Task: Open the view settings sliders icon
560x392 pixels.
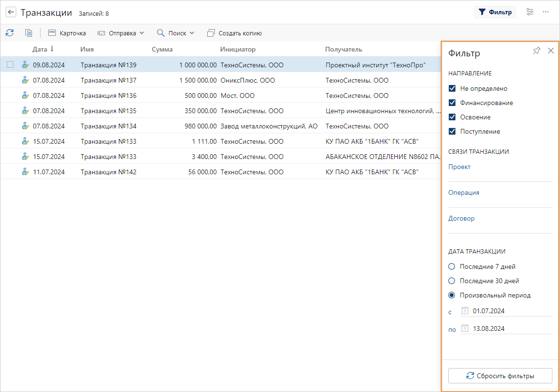Action: pyautogui.click(x=529, y=12)
